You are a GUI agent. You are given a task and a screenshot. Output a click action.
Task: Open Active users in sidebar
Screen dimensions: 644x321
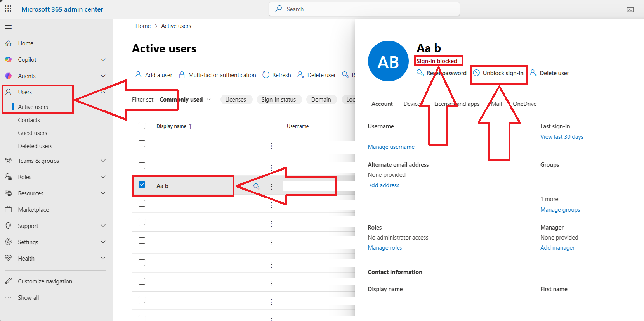33,107
